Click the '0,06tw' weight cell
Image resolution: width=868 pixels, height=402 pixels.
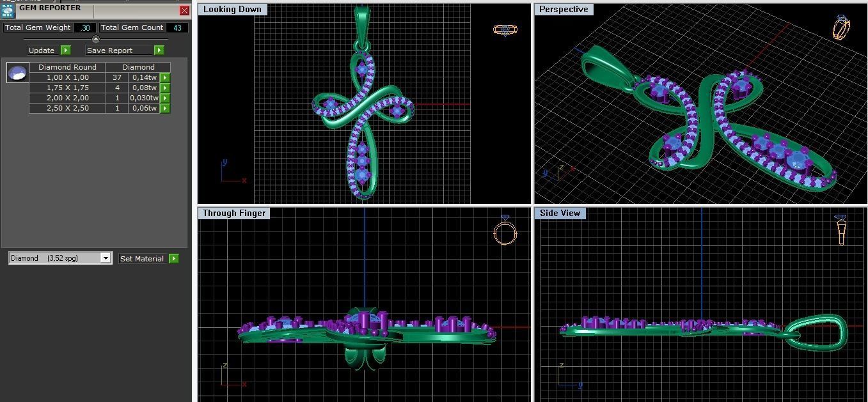pyautogui.click(x=144, y=108)
